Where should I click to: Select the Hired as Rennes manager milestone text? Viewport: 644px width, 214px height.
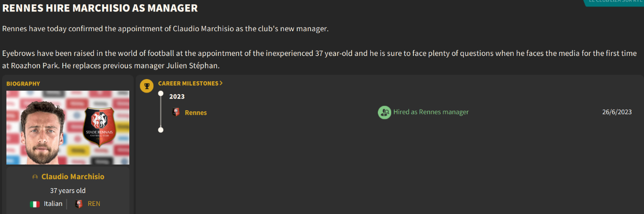pyautogui.click(x=431, y=112)
